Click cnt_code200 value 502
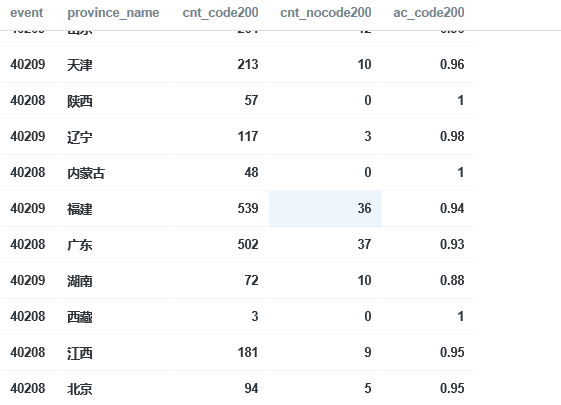This screenshot has width=561, height=405. point(248,245)
